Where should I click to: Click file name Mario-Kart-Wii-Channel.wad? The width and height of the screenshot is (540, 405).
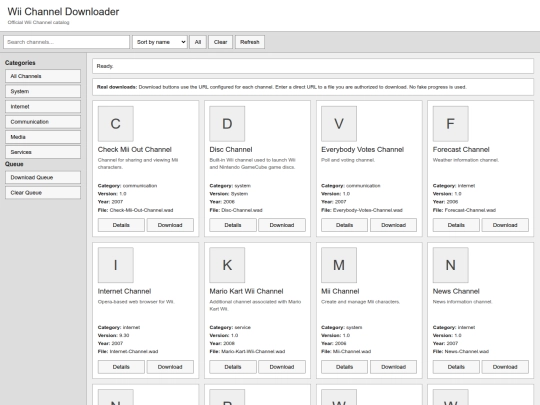click(253, 352)
